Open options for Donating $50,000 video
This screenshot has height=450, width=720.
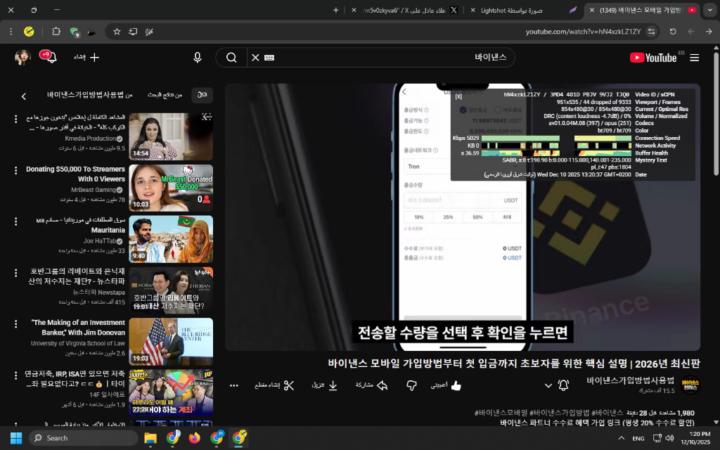[16, 170]
